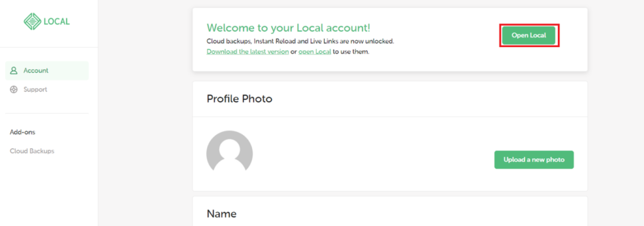Image resolution: width=644 pixels, height=226 pixels.
Task: Click the Cloud backups, Instant Reload sentence
Action: 300,41
